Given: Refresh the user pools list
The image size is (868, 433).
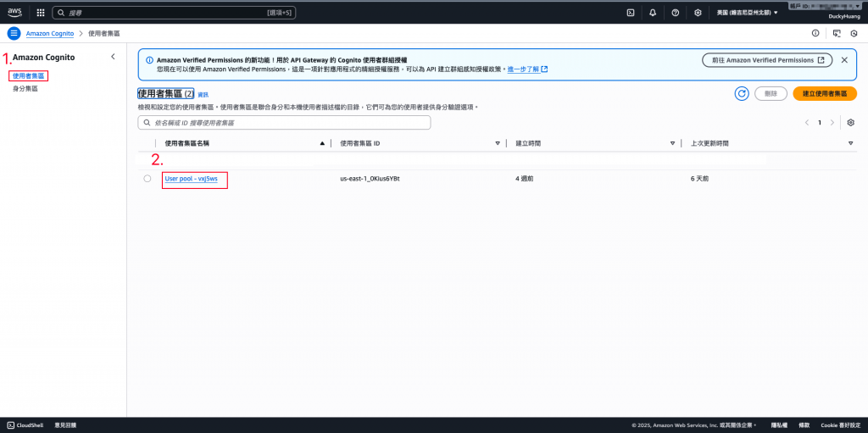Looking at the screenshot, I should tap(742, 93).
